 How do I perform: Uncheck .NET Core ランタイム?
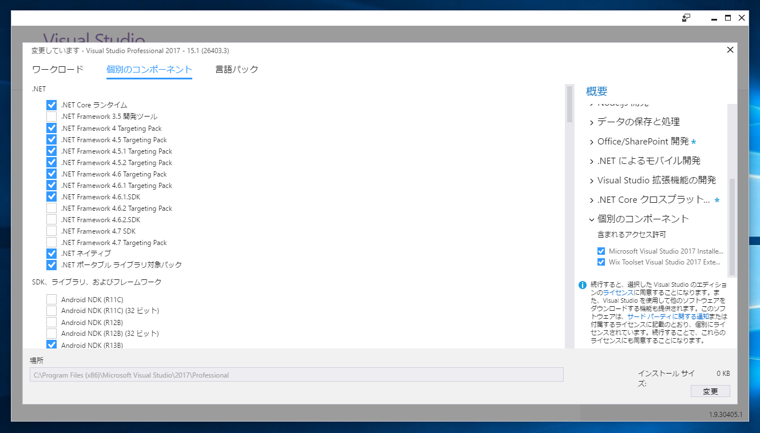click(51, 105)
